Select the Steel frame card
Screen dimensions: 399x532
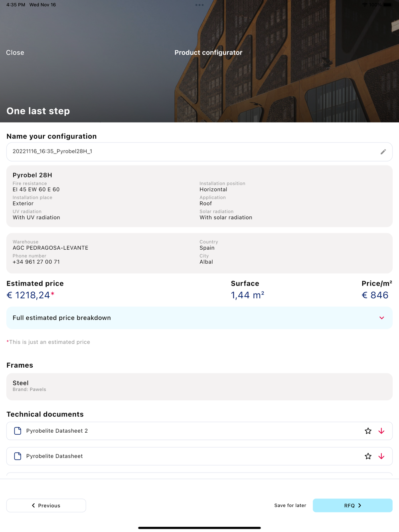(199, 386)
